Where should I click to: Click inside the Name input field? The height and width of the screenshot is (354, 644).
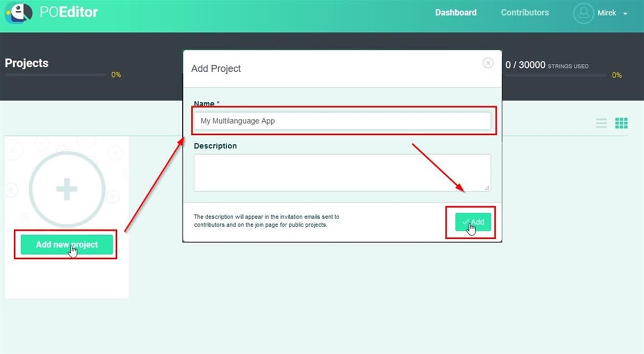[342, 120]
